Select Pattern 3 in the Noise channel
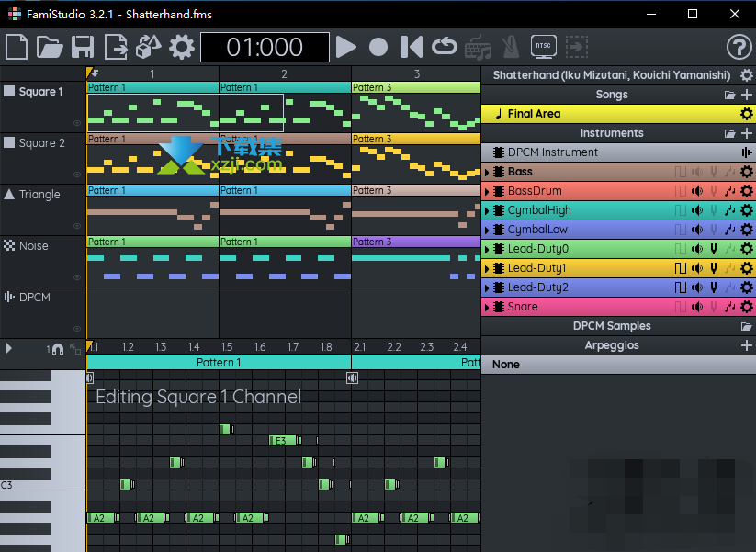This screenshot has height=552, width=756. (x=416, y=242)
